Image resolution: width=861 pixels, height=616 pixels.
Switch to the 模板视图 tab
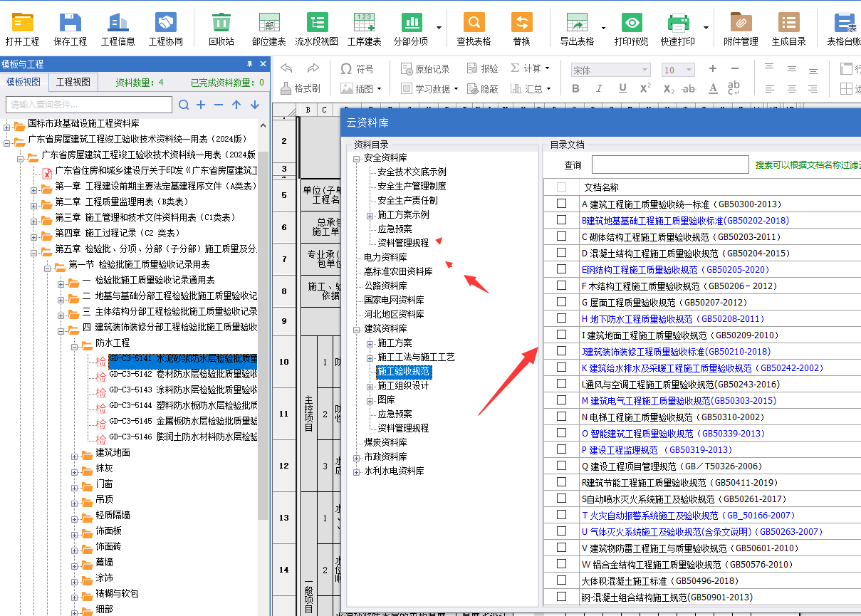(x=24, y=82)
